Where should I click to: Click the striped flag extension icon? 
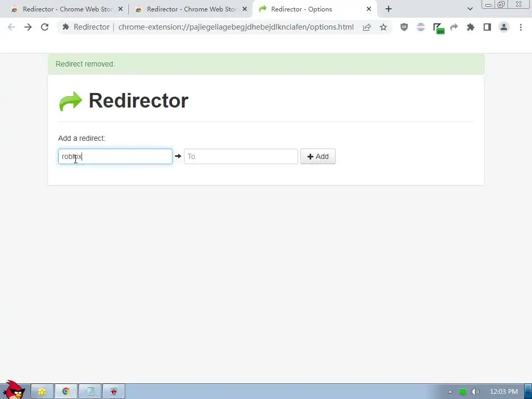click(421, 27)
